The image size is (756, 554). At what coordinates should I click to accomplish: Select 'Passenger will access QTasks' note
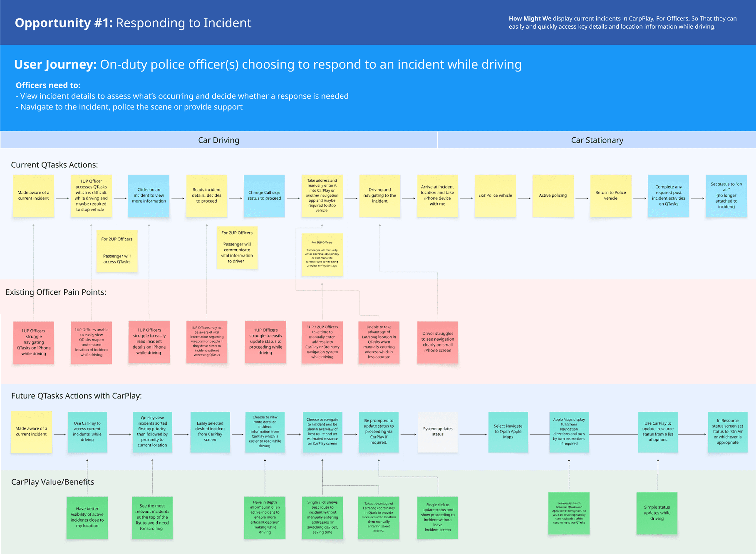pyautogui.click(x=117, y=251)
